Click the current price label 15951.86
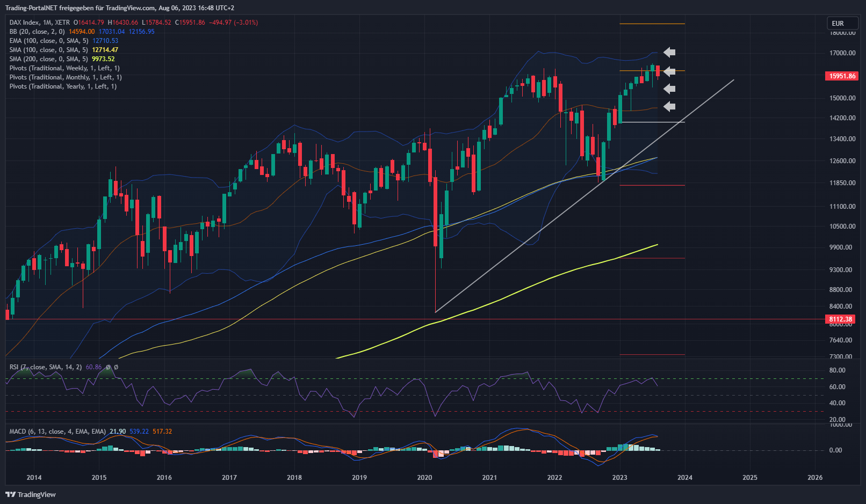Viewport: 866px width, 504px height. (x=841, y=76)
